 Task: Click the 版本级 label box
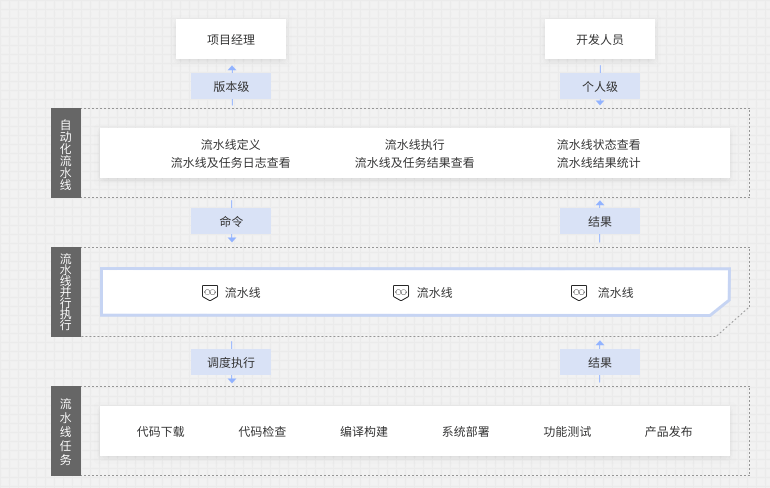coord(231,86)
